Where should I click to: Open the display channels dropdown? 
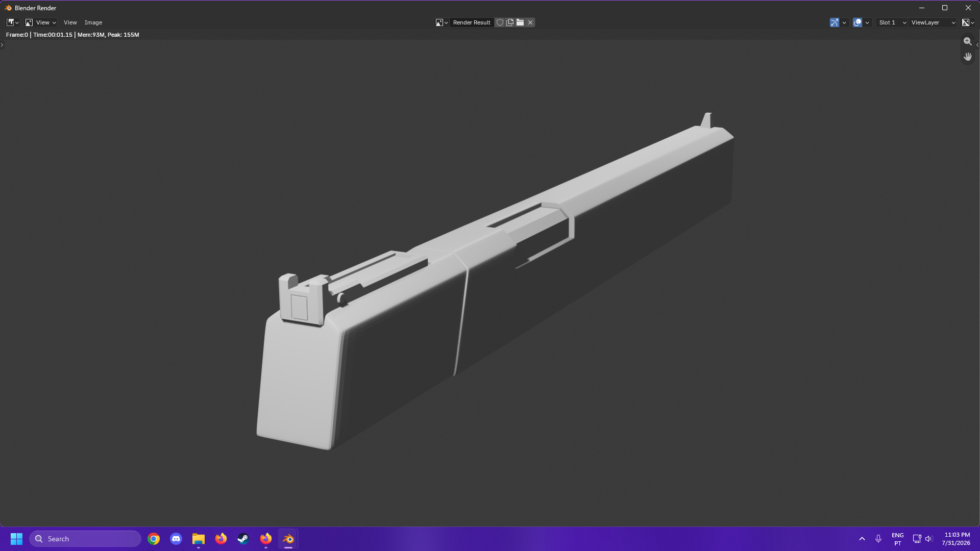pyautogui.click(x=968, y=22)
